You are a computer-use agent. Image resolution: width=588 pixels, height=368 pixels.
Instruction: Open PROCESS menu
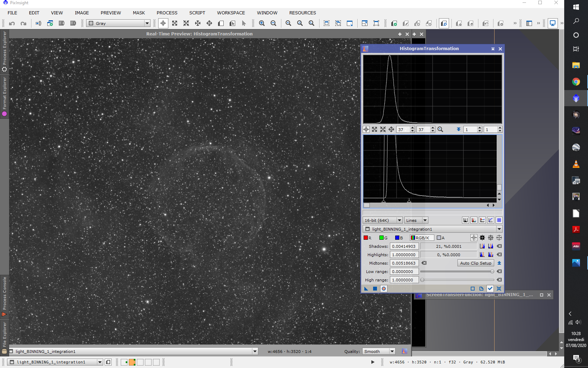(x=167, y=13)
